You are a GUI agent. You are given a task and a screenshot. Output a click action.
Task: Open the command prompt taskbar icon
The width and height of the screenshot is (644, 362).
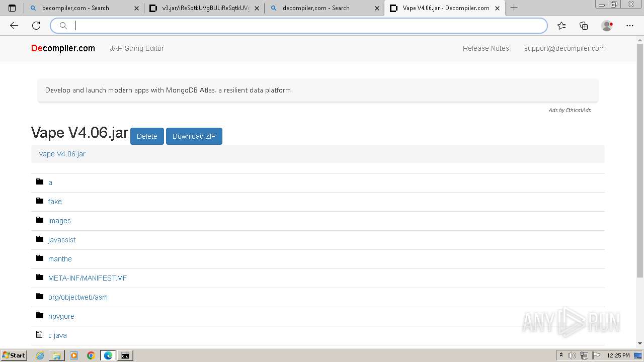coord(125,355)
